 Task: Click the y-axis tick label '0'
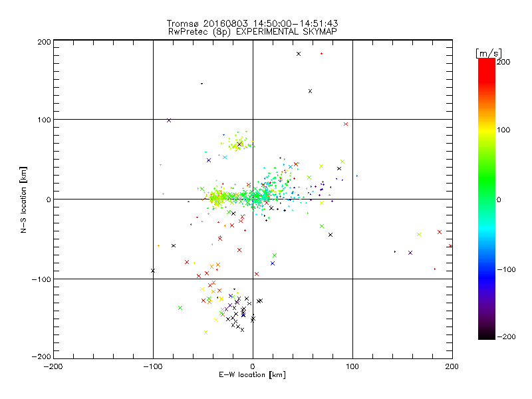[49, 199]
